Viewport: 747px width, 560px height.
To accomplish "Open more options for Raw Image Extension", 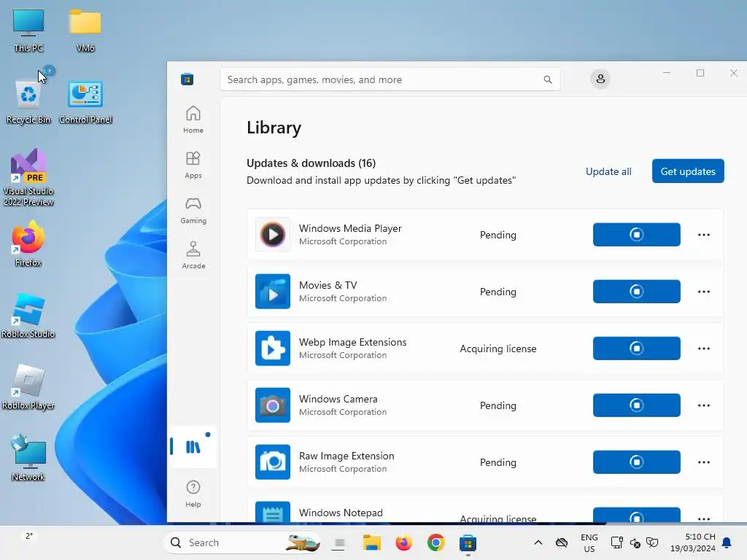I will tap(704, 462).
